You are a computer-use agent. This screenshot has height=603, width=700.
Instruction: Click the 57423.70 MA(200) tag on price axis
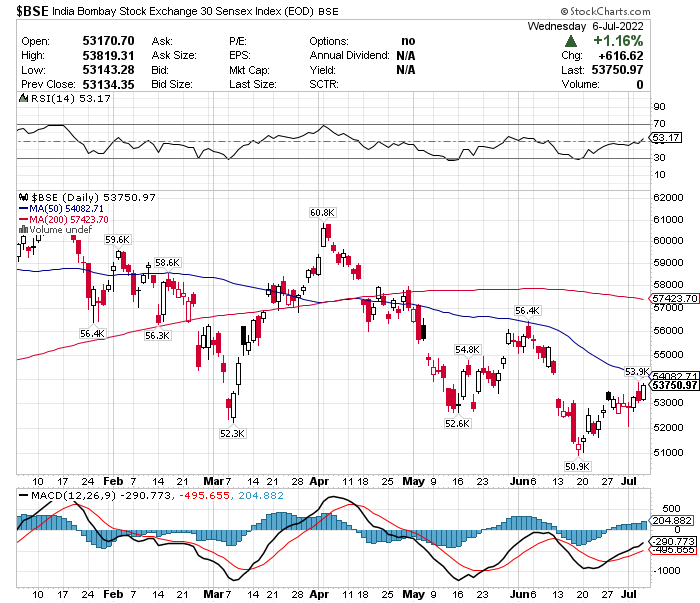click(x=675, y=298)
